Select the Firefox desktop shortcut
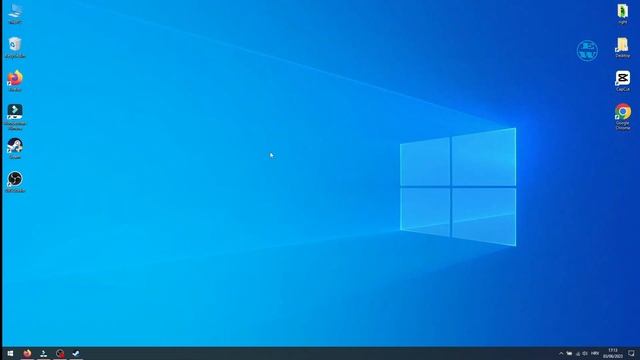640x360 pixels. tap(15, 81)
